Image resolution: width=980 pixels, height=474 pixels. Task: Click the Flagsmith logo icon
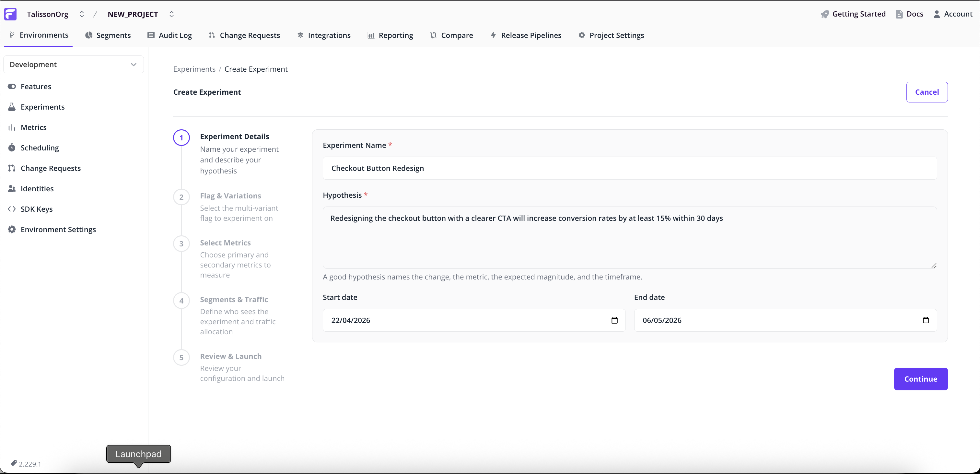(10, 14)
